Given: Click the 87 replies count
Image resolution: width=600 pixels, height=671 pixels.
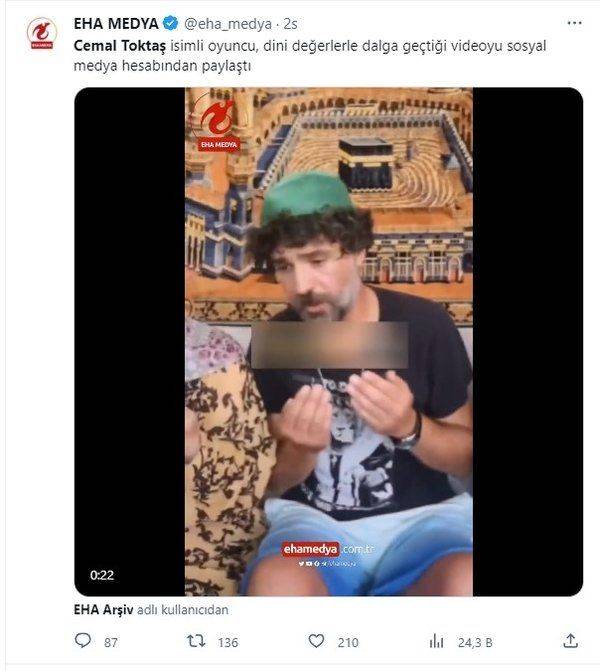Looking at the screenshot, I should click(111, 643).
